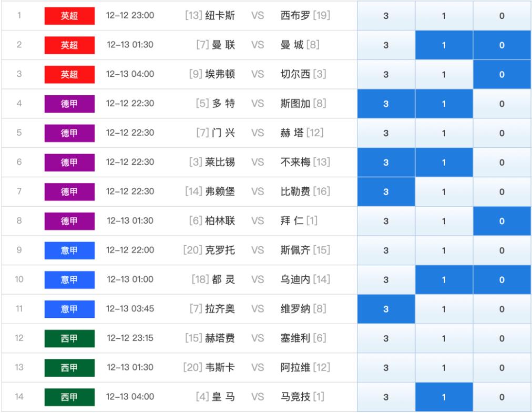The image size is (532, 413).
Task: Toggle 1 for 埃弗顿 vs 切尔西
Action: point(444,74)
